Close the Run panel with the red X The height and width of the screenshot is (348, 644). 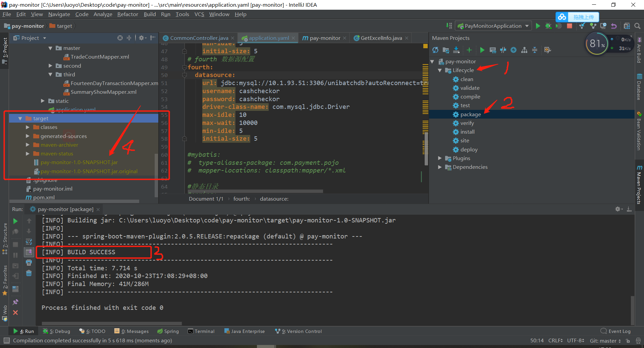click(15, 312)
